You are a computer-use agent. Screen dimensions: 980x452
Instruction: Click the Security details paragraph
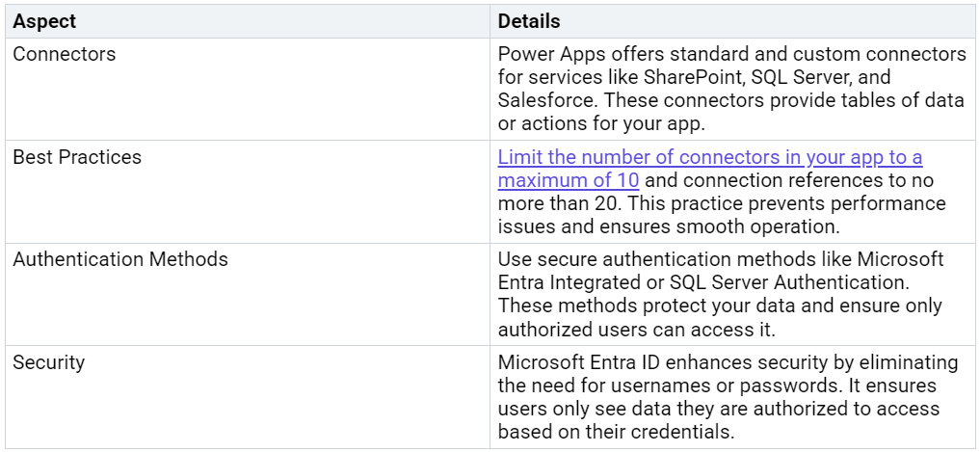coord(728,397)
